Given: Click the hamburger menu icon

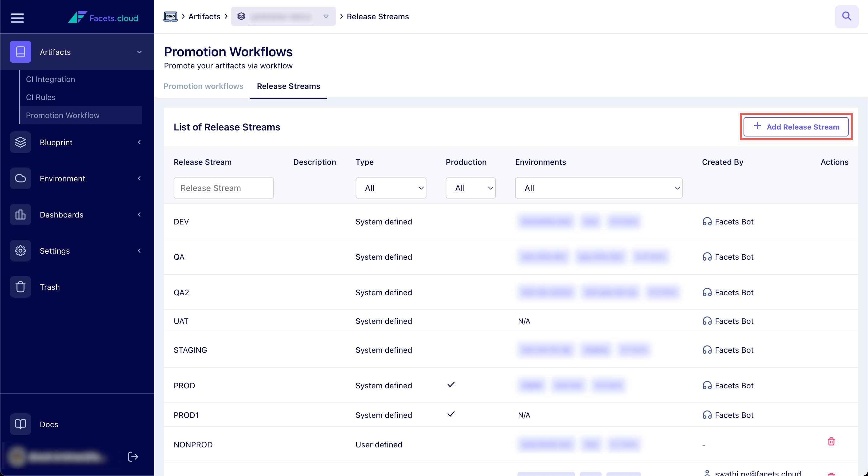Looking at the screenshot, I should point(17,18).
